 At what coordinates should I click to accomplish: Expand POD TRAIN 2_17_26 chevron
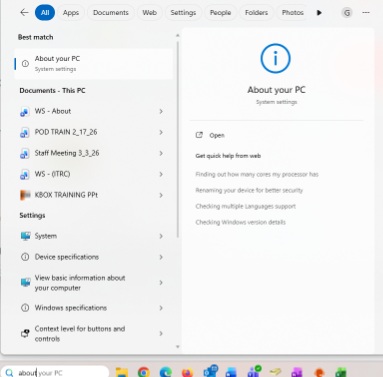(161, 132)
